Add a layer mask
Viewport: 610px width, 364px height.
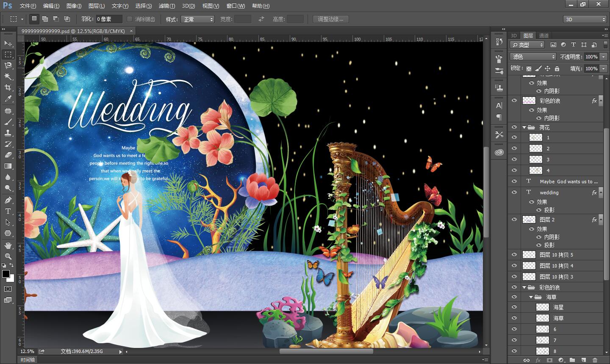[549, 360]
